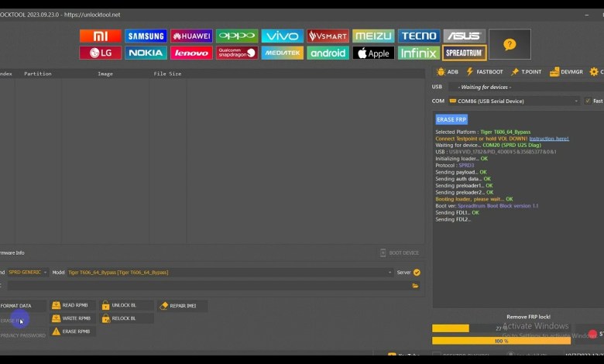
Task: Open the Huawei brand section
Action: (191, 36)
